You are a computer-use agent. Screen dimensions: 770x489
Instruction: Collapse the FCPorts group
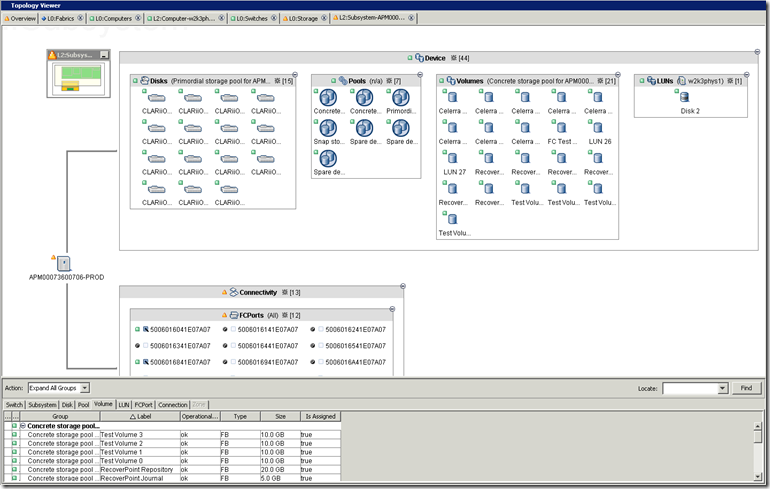[x=392, y=309]
